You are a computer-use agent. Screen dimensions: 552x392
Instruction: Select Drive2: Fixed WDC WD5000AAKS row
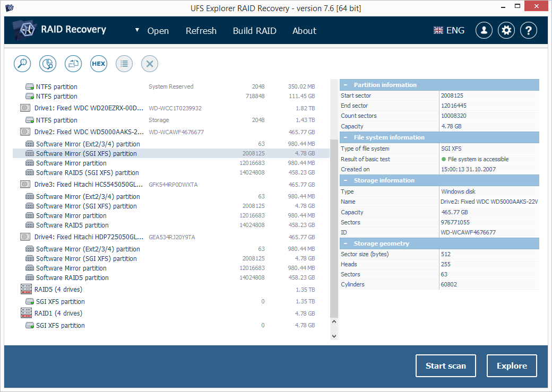(x=171, y=132)
